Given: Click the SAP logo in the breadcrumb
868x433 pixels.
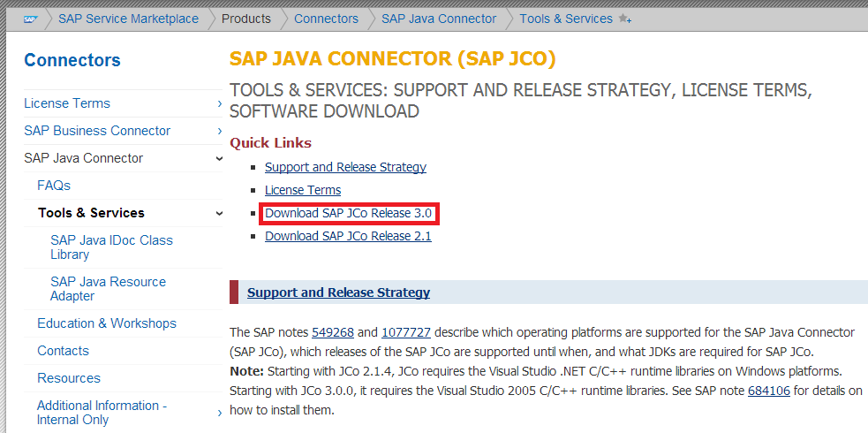Looking at the screenshot, I should pos(30,18).
